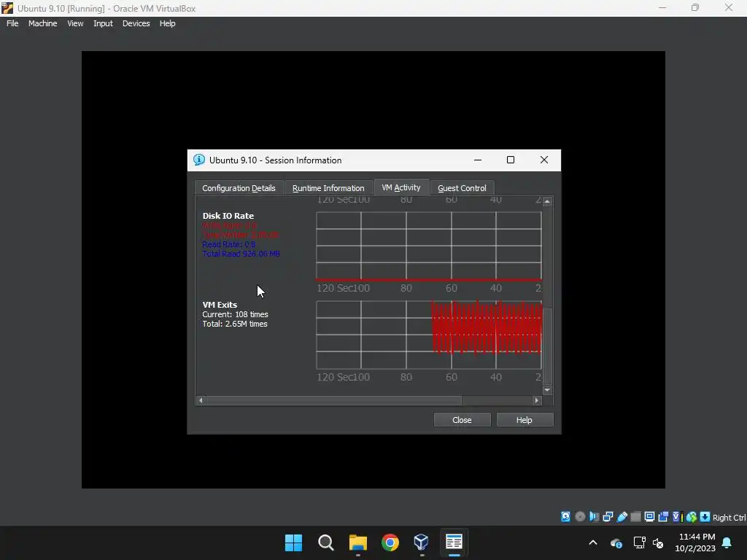Switch to the Guest Control tab

click(462, 188)
